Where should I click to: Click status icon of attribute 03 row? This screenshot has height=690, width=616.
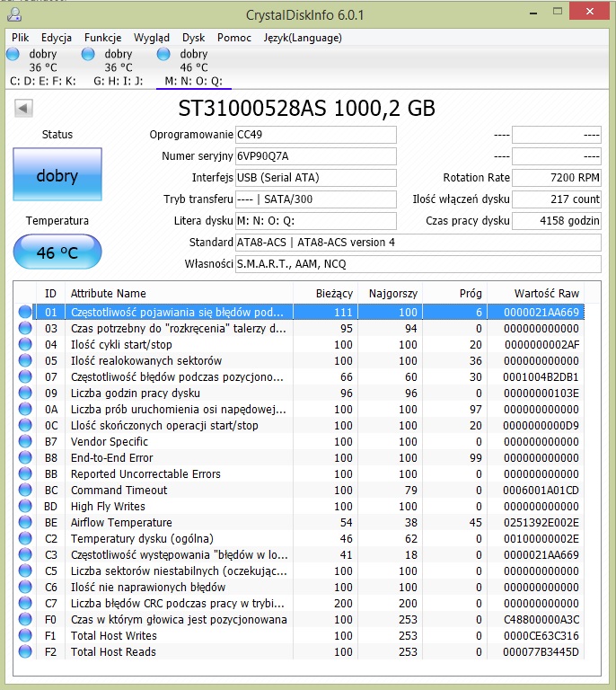click(x=25, y=329)
